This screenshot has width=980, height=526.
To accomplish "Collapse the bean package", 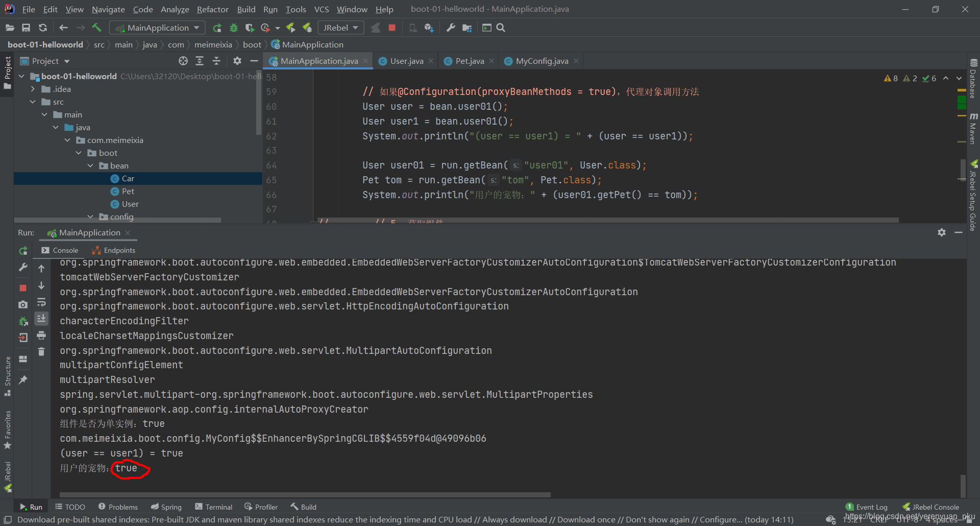I will 90,165.
